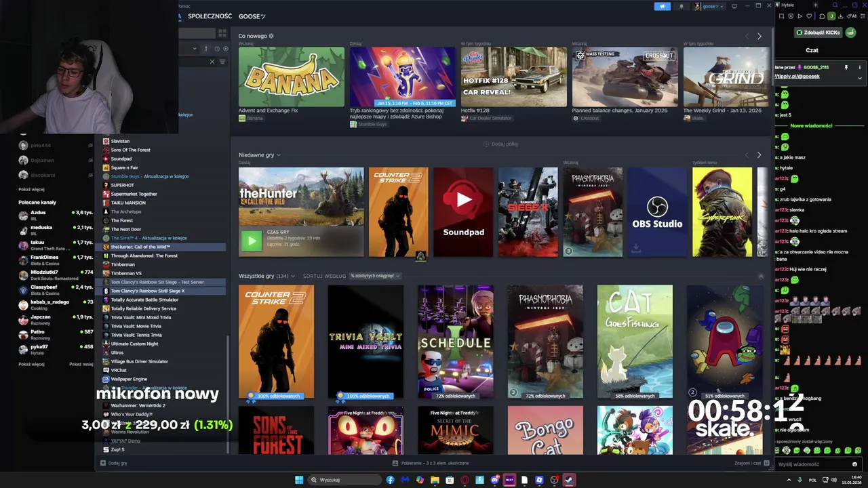Open Cat Goes Fishing game cover
This screenshot has height=488, width=868.
(635, 342)
